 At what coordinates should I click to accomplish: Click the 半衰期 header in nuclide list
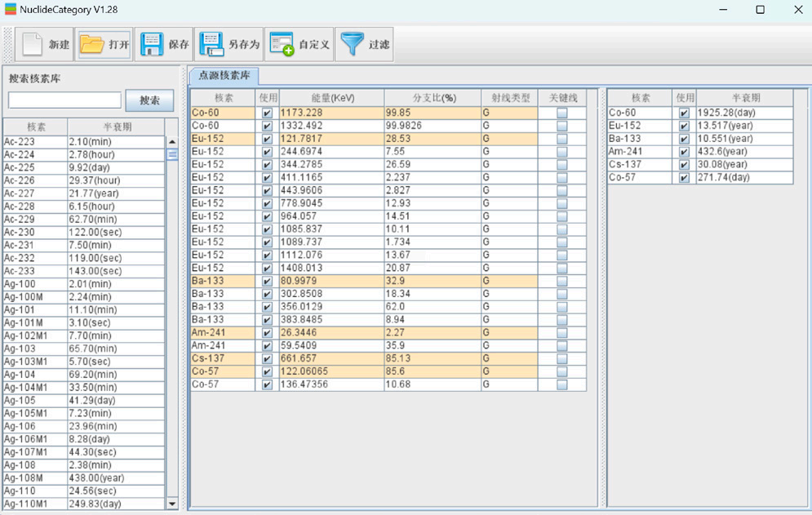pyautogui.click(x=117, y=127)
